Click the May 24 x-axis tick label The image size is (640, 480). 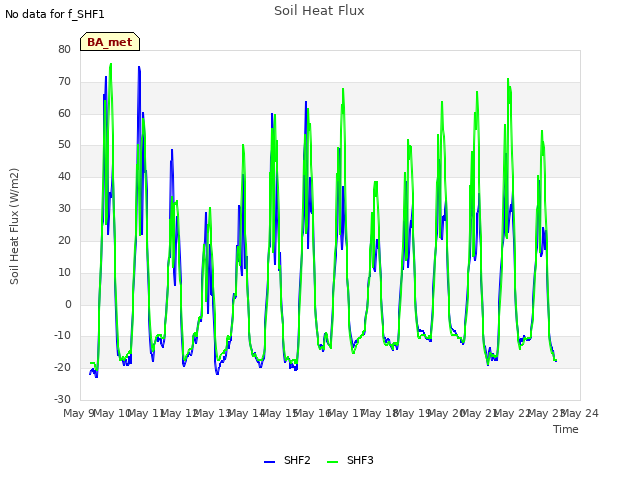click(x=581, y=413)
